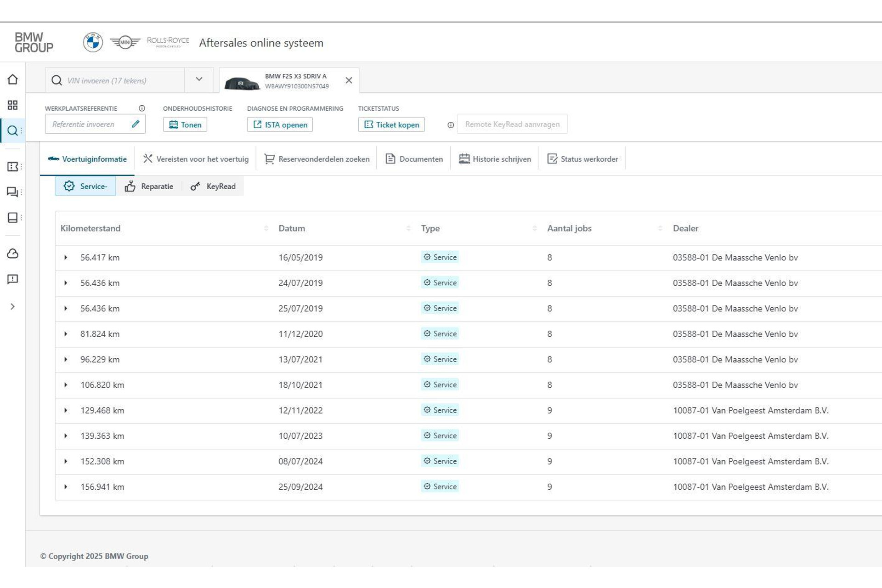The width and height of the screenshot is (882, 588).
Task: Expand the 156.941 km service row
Action: pos(66,487)
